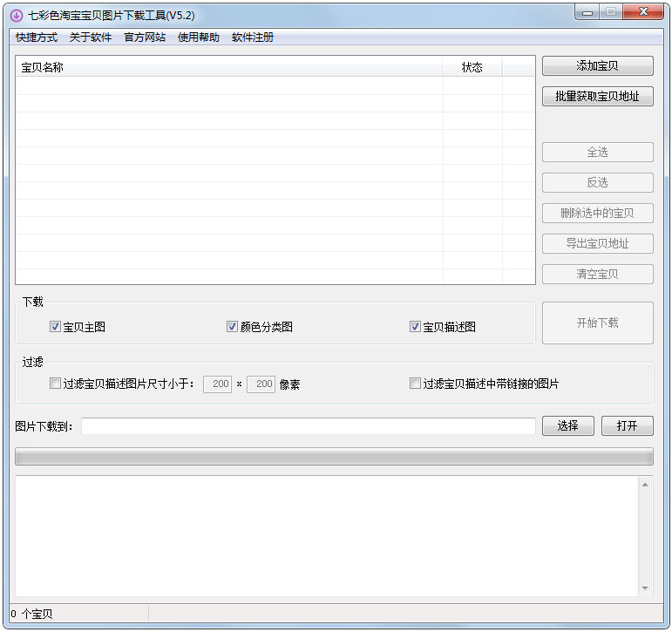The image size is (672, 632).
Task: Enable 过滤宝贝描述图片尺寸小于 checkbox
Action: [56, 384]
